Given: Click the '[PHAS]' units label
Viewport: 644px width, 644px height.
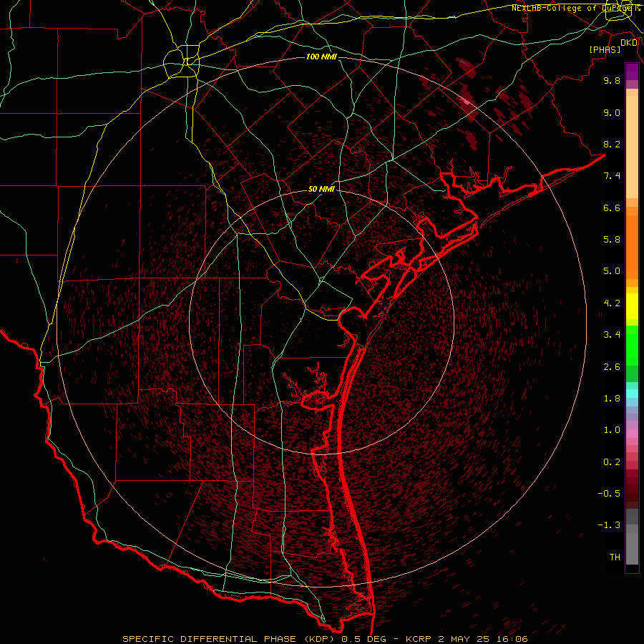Looking at the screenshot, I should [x=605, y=49].
